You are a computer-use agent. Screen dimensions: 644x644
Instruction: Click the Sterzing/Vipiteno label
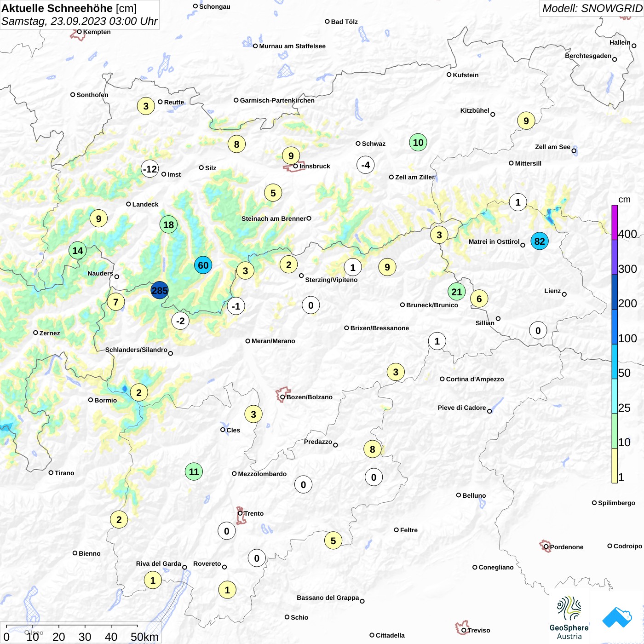[331, 280]
